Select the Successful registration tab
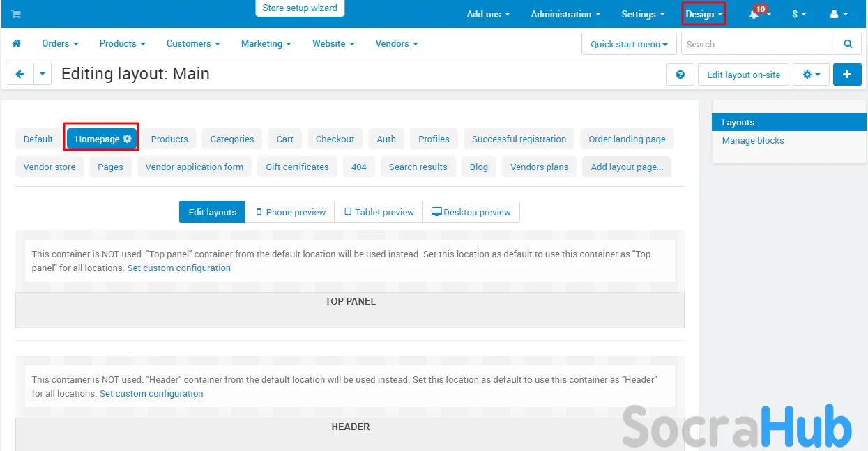The height and width of the screenshot is (451, 868). (x=519, y=139)
